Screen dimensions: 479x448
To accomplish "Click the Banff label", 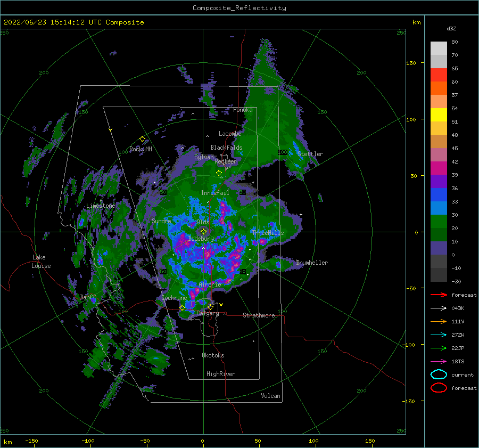I will tap(88, 297).
